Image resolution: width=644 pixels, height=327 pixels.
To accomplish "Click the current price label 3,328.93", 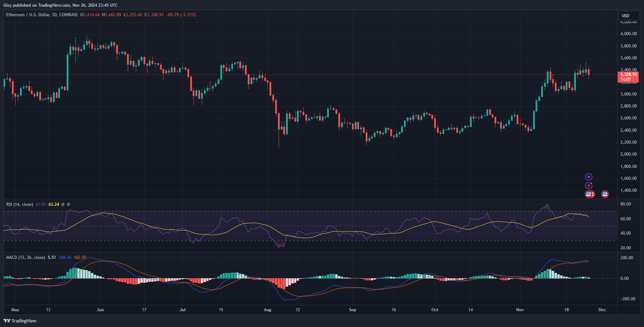I will pyautogui.click(x=628, y=74).
